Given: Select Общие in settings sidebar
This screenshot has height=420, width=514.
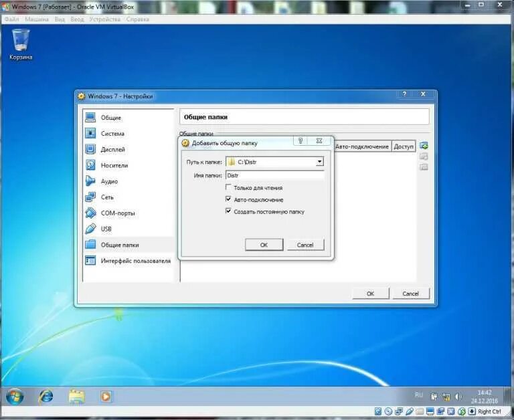Looking at the screenshot, I should coord(128,118).
